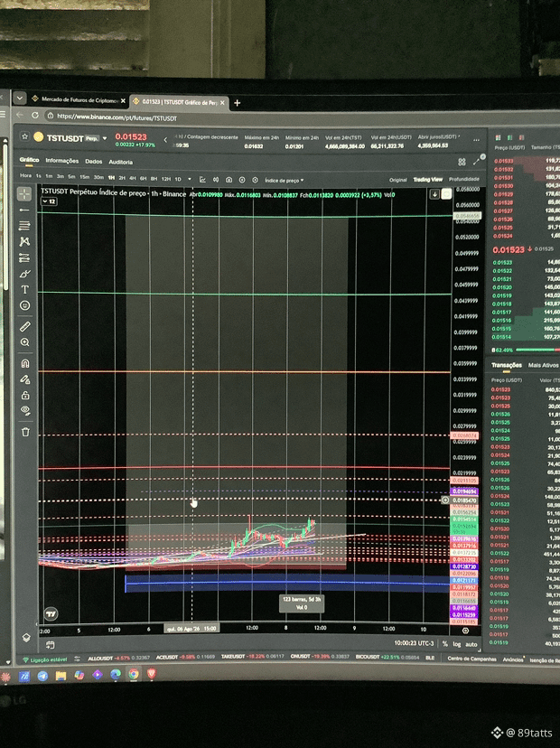
Task: Open the forecasting and position tools
Action: pyautogui.click(x=24, y=258)
